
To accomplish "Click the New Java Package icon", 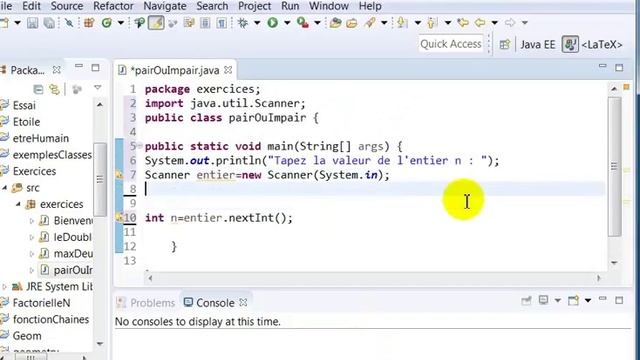I will (89, 23).
